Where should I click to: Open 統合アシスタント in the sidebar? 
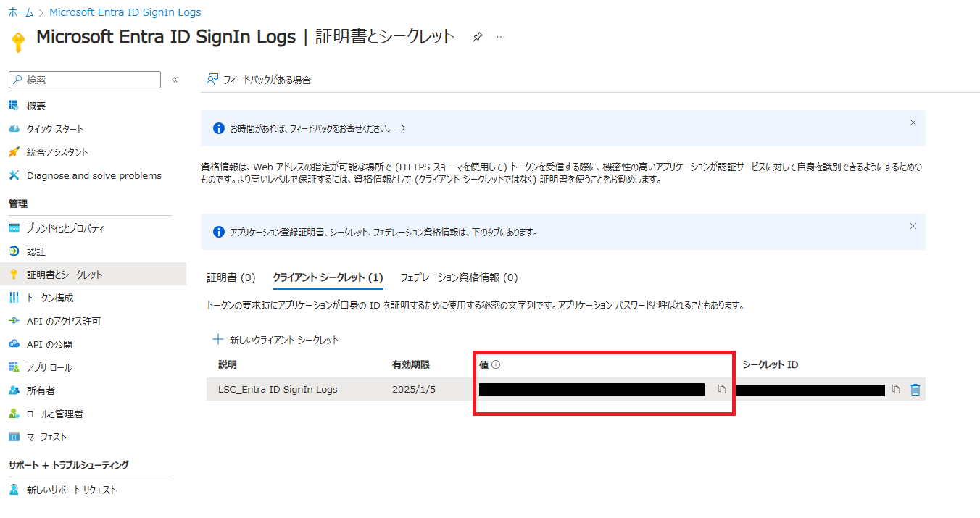[57, 152]
